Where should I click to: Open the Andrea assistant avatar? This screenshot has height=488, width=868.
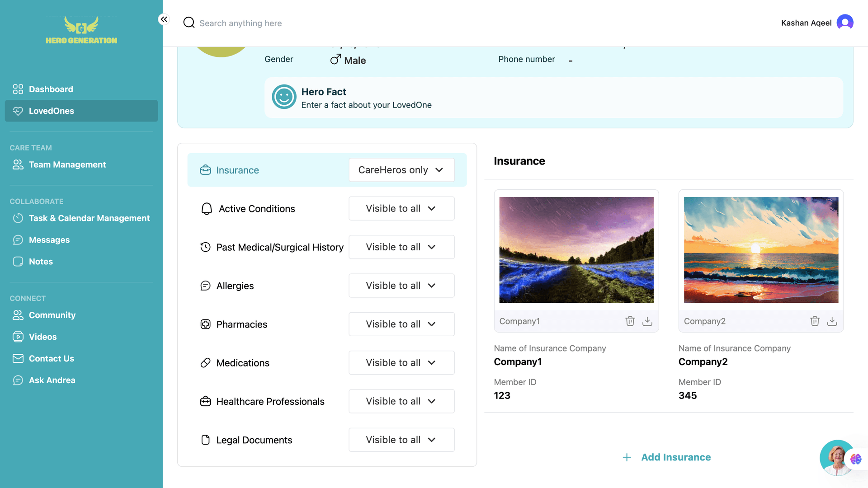click(x=834, y=457)
